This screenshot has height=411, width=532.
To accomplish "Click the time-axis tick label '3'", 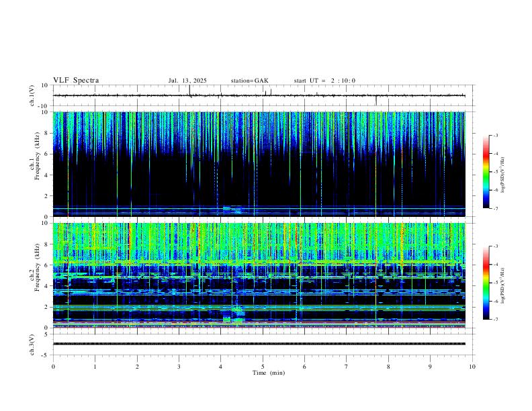I will point(179,367).
